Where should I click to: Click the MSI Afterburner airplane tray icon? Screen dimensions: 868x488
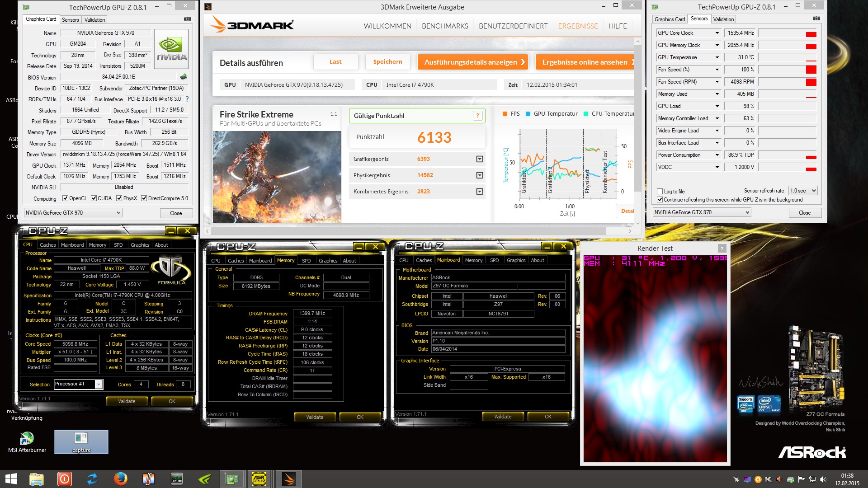(736, 479)
